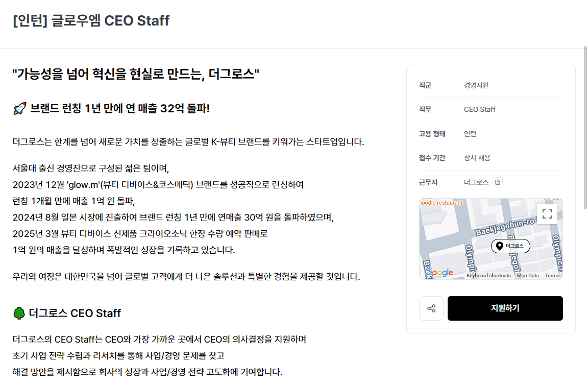Click the location pin inside the map label
Screen dimensions: 588x386
(x=499, y=246)
